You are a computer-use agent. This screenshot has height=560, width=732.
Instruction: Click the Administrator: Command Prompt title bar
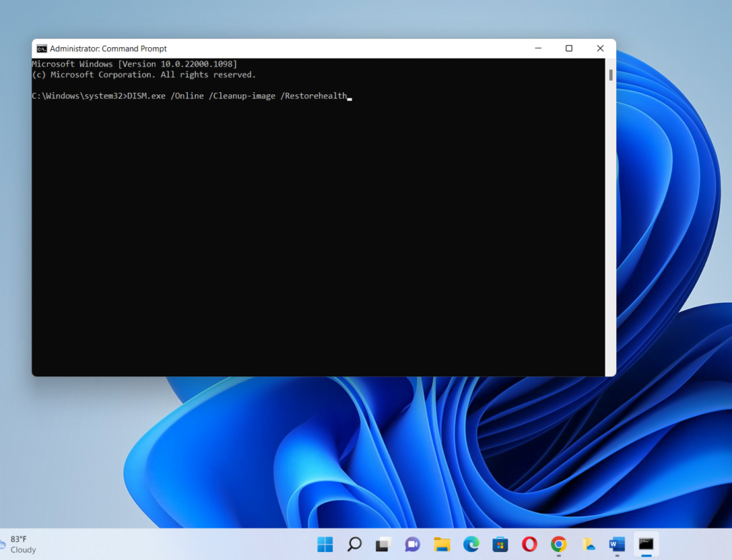click(x=286, y=48)
